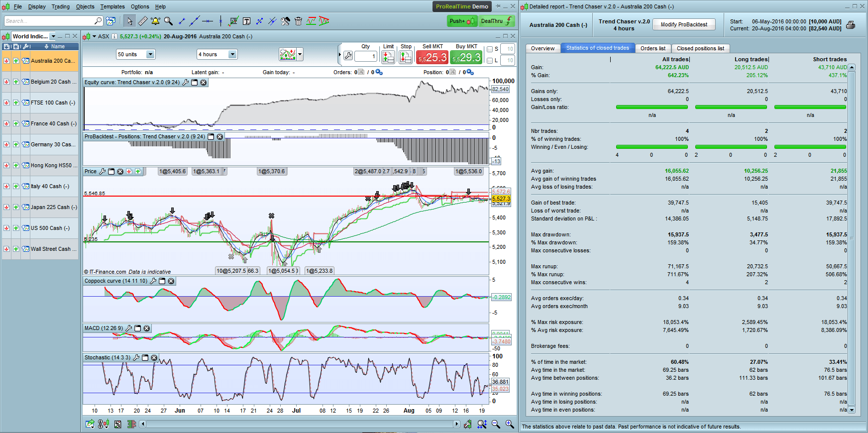Click the alarm bell alert icon

coord(155,21)
